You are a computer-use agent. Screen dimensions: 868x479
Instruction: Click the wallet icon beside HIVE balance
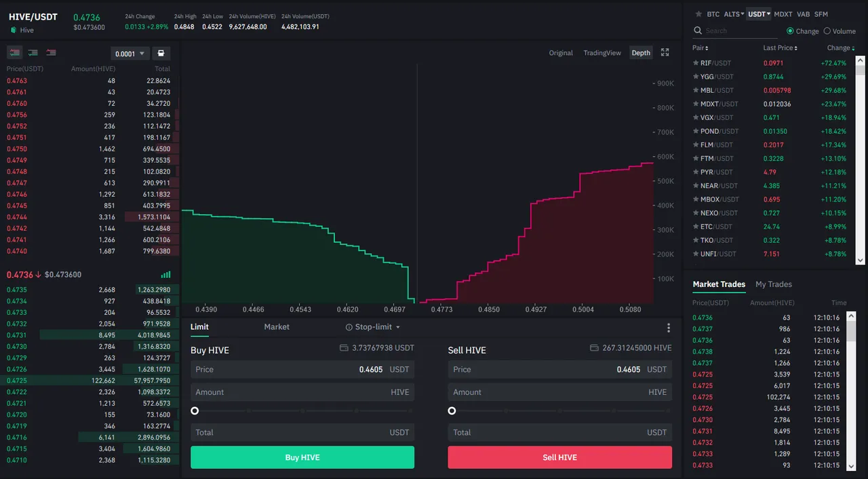pyautogui.click(x=594, y=347)
